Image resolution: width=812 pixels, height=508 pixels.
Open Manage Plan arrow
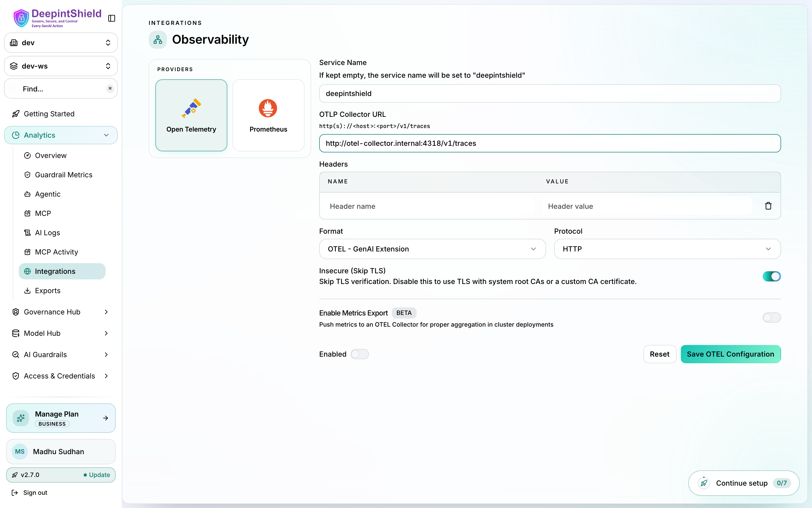105,418
